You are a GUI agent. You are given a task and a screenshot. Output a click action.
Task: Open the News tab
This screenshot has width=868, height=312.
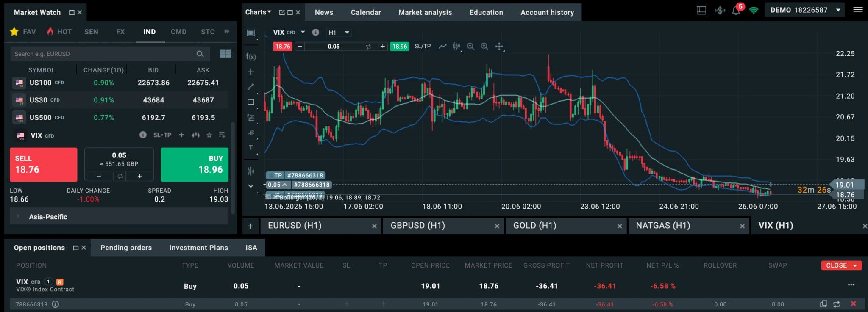coord(324,12)
